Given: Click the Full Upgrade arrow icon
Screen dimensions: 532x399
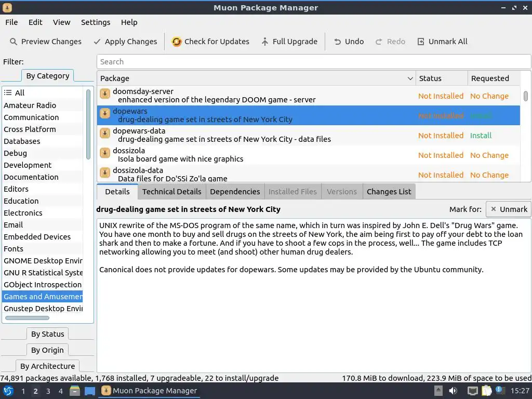Looking at the screenshot, I should (x=264, y=42).
